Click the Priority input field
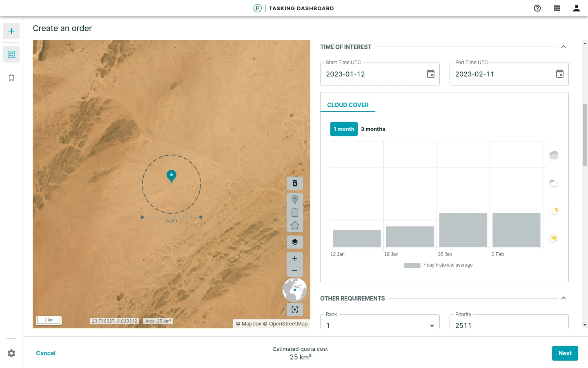588x368 pixels. click(x=509, y=322)
